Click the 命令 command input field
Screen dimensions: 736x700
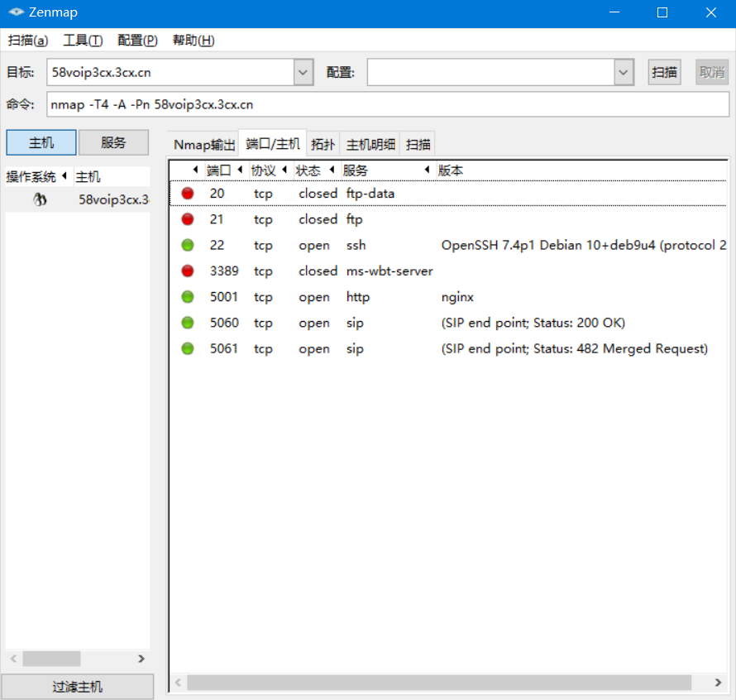pos(388,104)
